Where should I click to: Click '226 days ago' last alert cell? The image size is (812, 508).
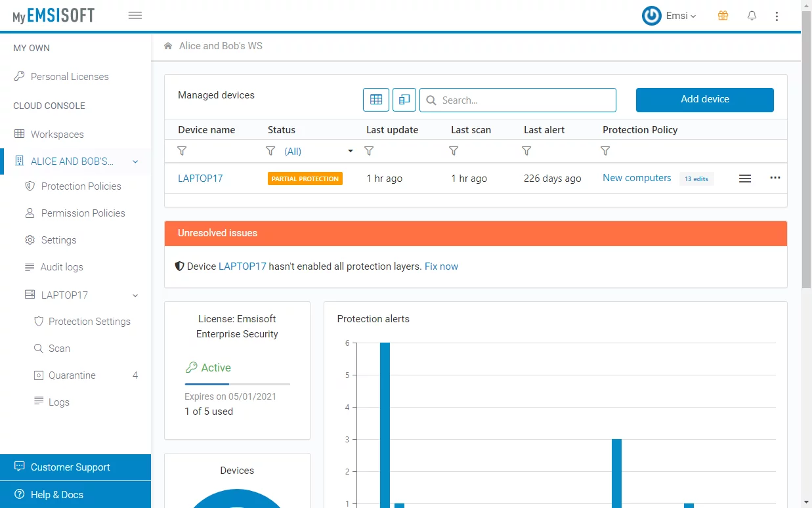click(x=553, y=179)
